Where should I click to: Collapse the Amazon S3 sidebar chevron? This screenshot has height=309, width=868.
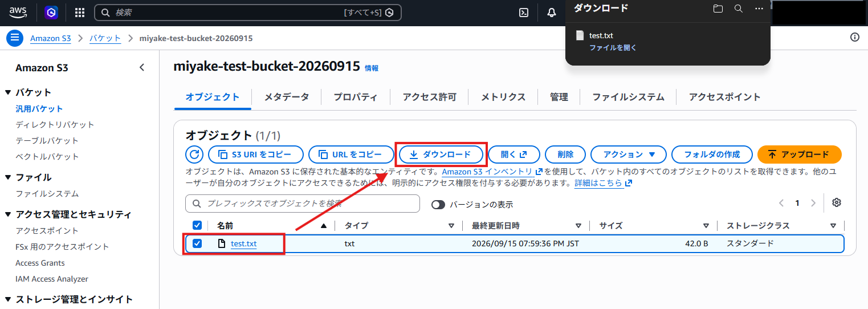142,67
